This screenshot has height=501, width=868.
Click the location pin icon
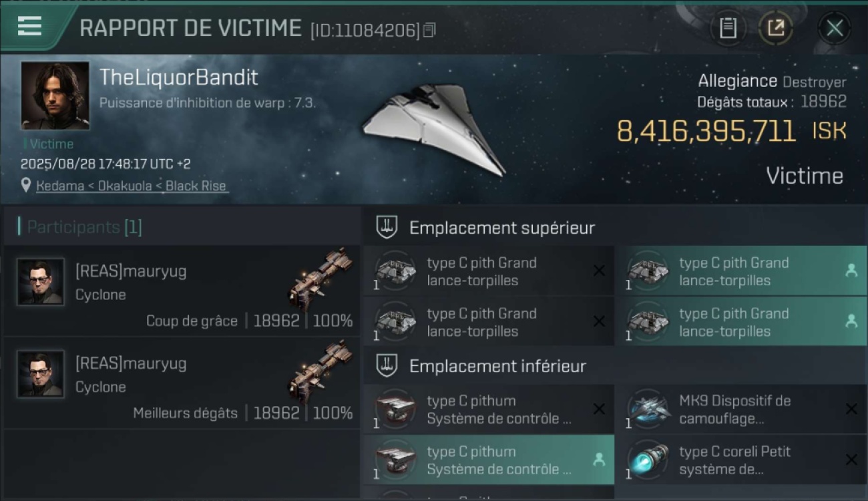pyautogui.click(x=26, y=185)
